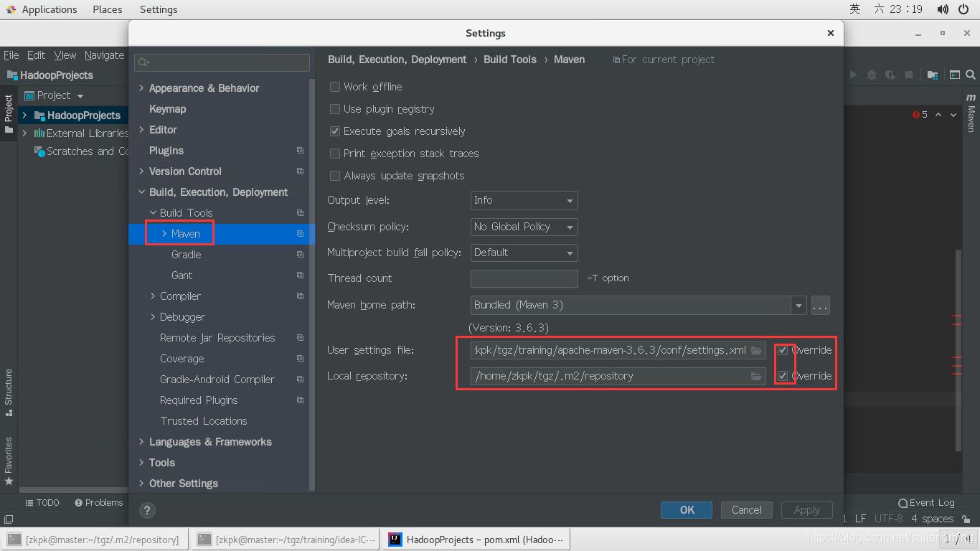Viewport: 980px width, 551px height.
Task: Click the Thread count input field
Action: tap(524, 278)
